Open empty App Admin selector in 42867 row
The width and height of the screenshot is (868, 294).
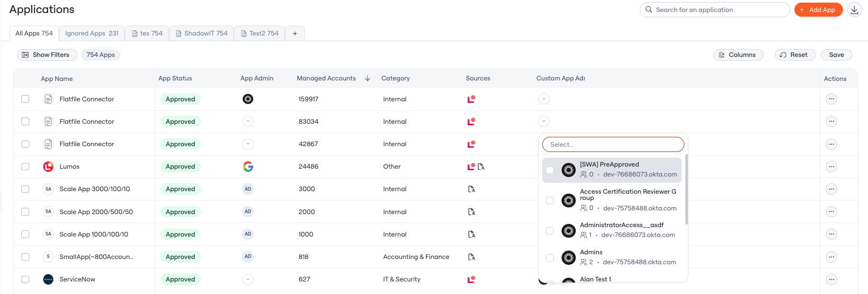point(248,144)
